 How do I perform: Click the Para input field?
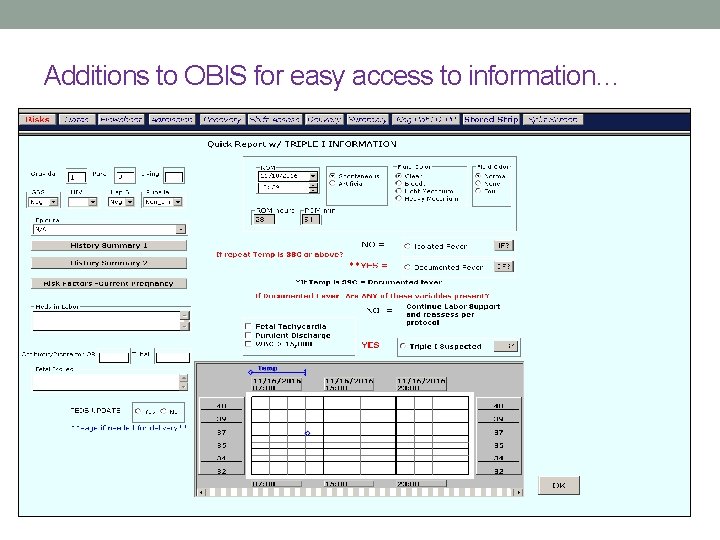click(124, 176)
